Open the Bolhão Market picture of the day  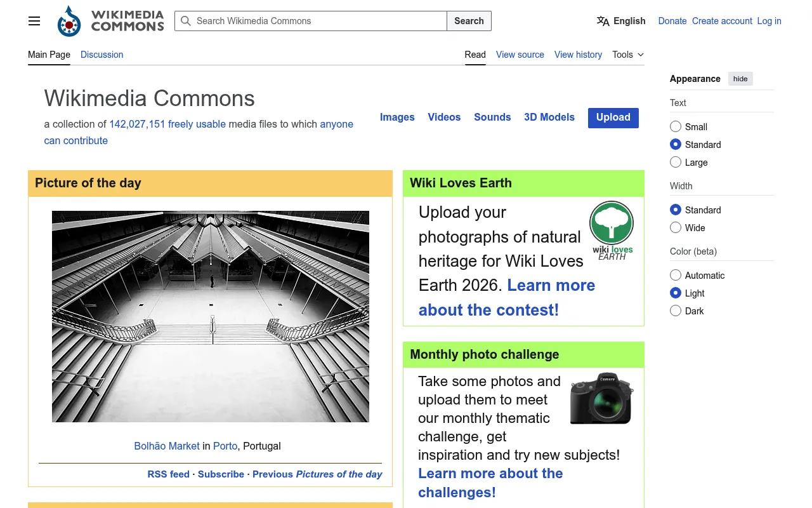[211, 317]
